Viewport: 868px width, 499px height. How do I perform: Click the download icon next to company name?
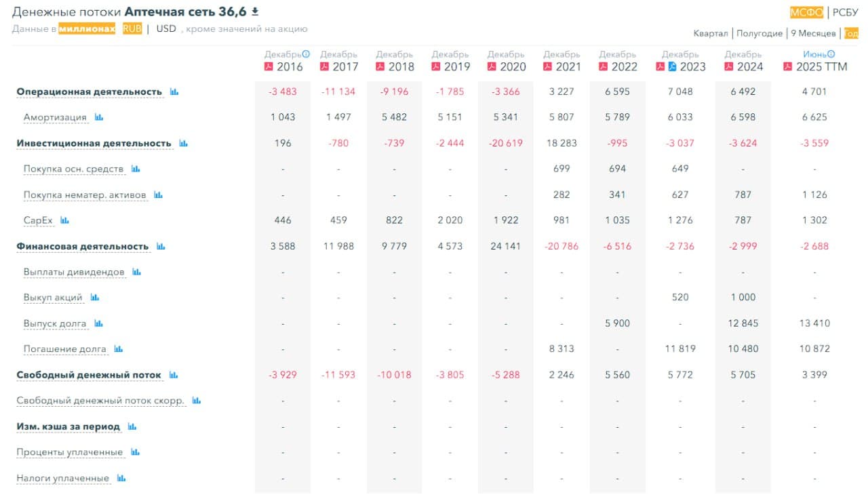(255, 10)
